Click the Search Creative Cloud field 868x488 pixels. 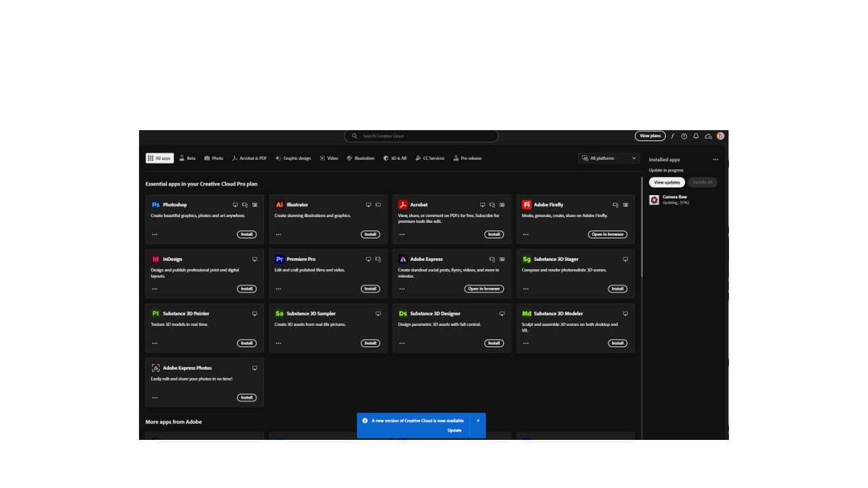422,136
